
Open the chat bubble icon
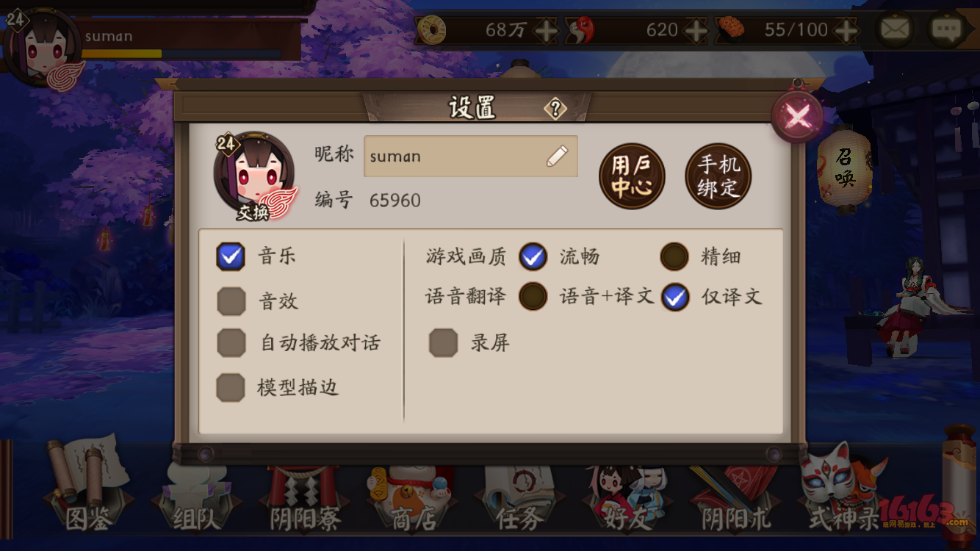coord(946,30)
